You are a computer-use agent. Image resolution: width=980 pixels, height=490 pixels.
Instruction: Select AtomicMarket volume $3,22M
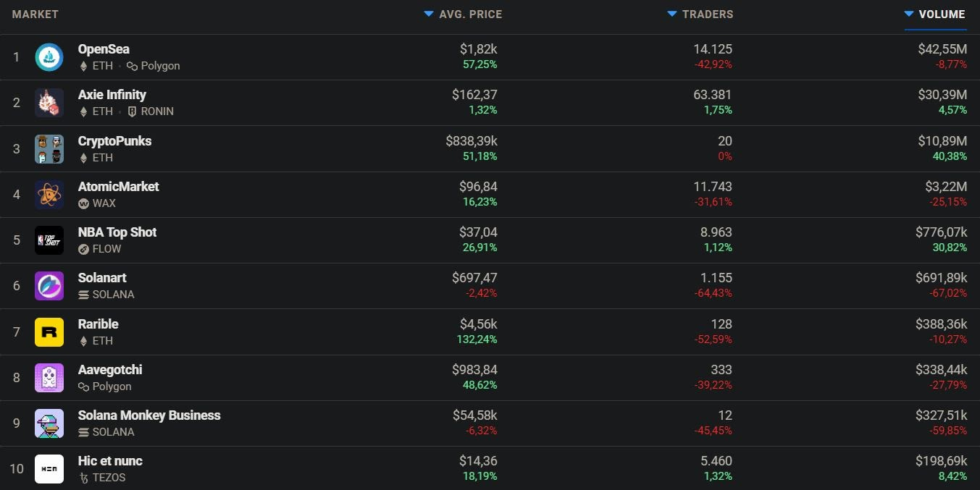tap(945, 186)
